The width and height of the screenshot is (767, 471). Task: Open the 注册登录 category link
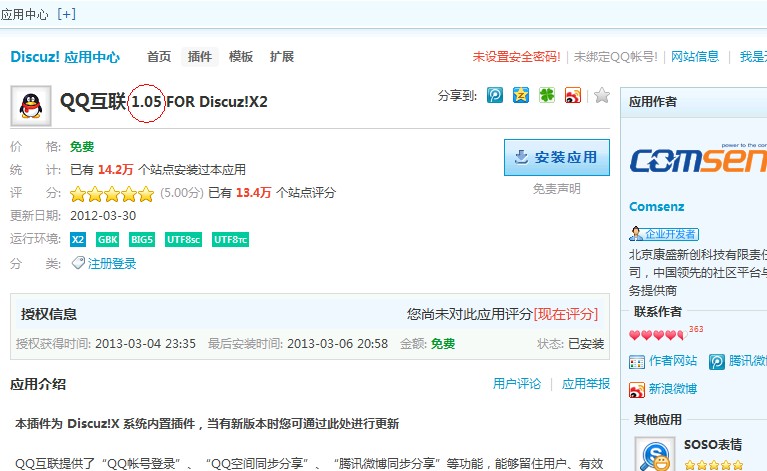point(112,264)
